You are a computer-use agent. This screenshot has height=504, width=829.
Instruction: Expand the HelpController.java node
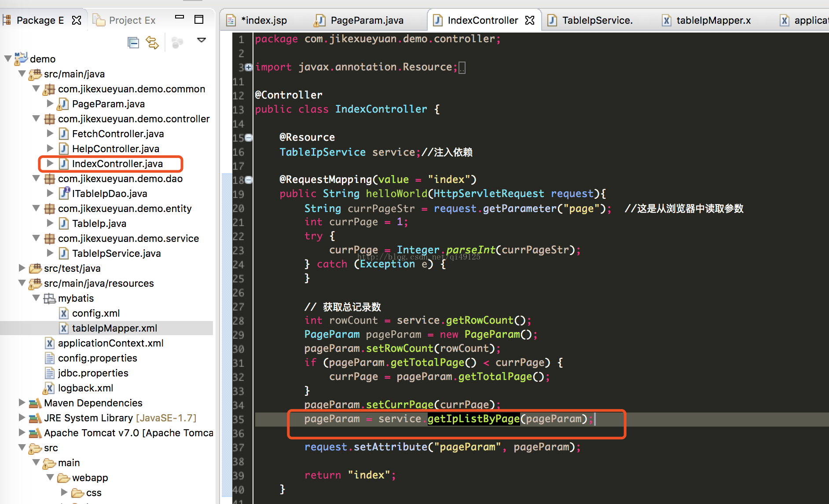(50, 148)
